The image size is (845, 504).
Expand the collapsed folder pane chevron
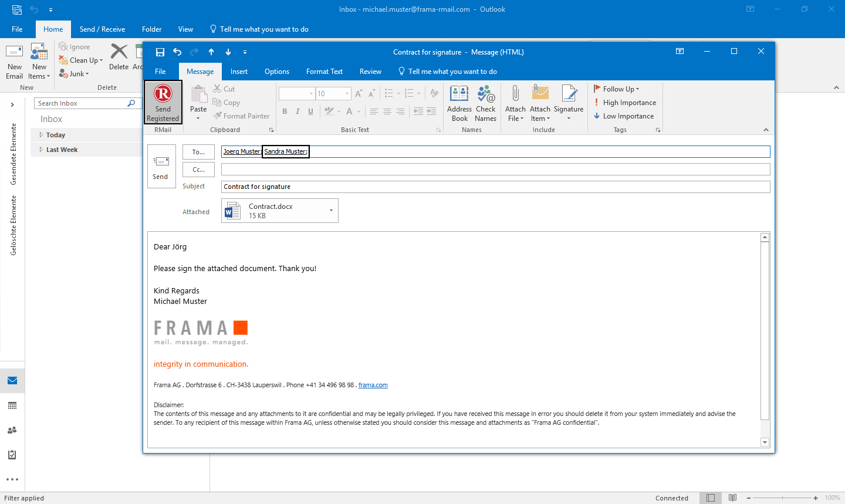click(x=12, y=104)
